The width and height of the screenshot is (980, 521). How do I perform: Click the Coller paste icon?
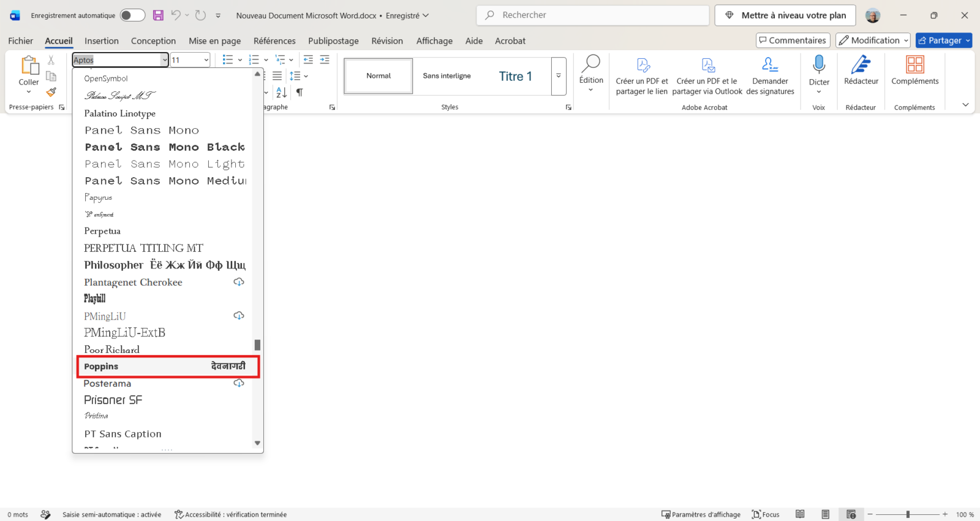29,65
